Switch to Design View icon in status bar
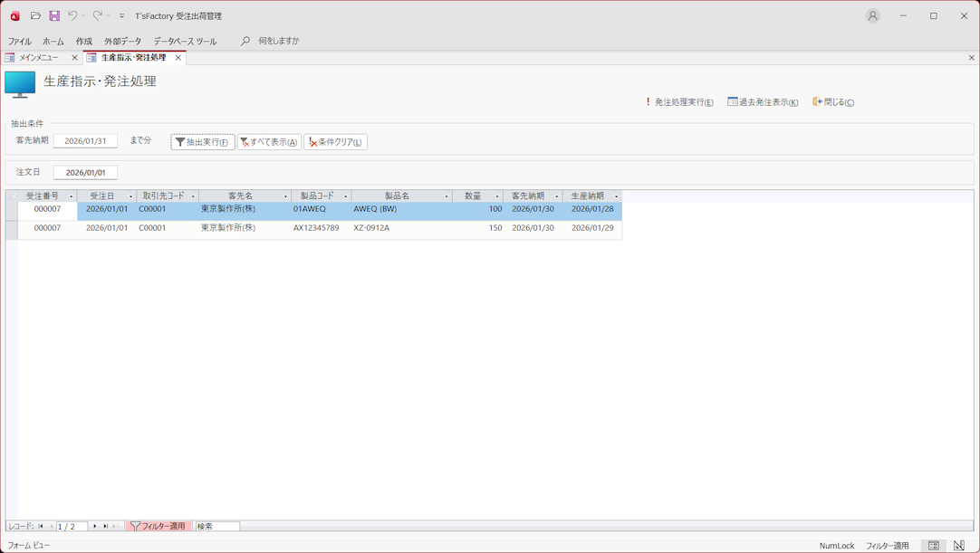 (959, 546)
